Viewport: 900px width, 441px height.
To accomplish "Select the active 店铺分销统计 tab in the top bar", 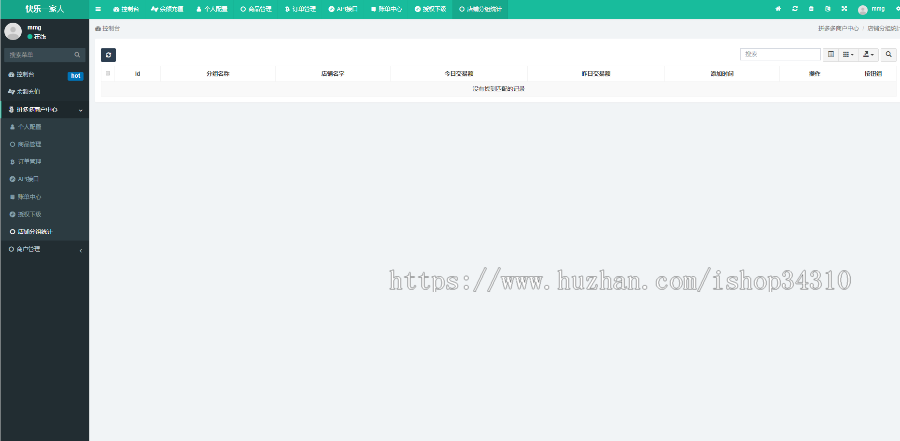I will point(480,9).
